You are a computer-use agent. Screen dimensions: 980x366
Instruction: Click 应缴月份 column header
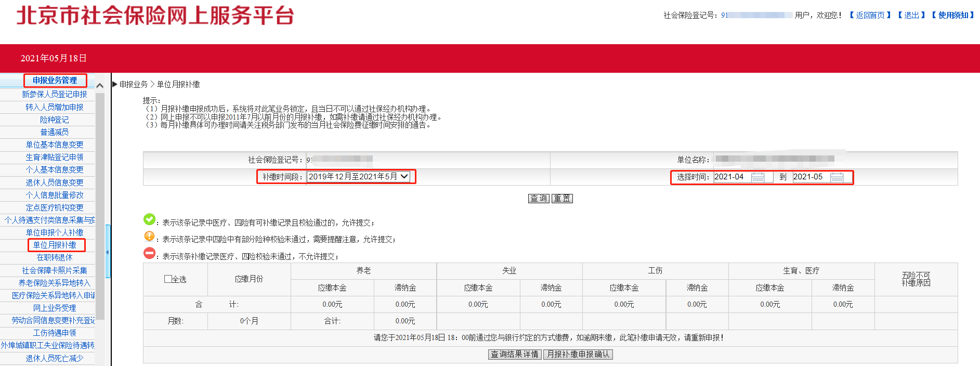[249, 279]
